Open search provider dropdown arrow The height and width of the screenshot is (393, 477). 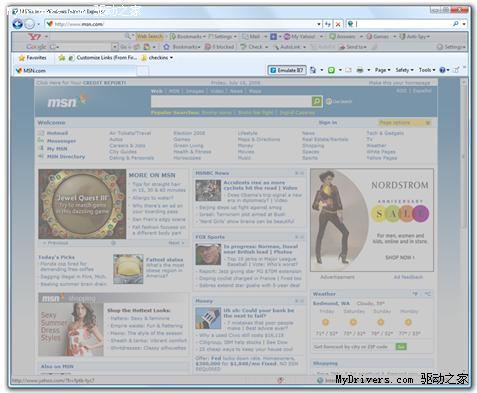tap(464, 24)
